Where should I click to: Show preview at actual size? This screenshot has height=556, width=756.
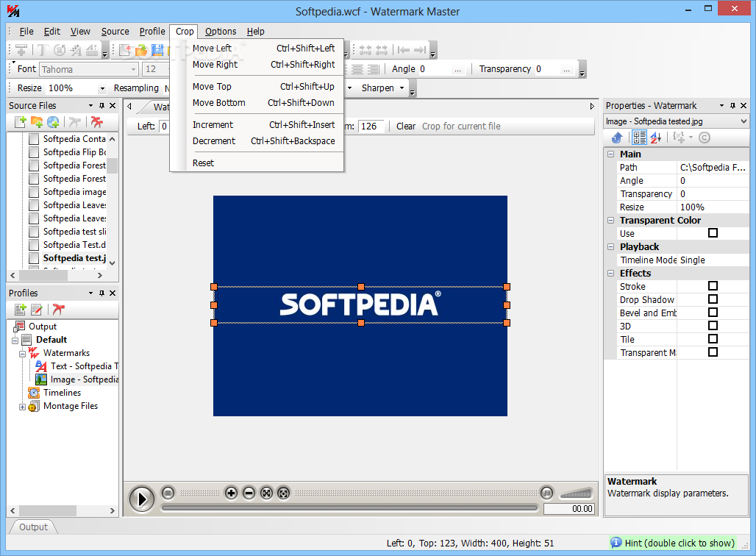click(x=284, y=493)
